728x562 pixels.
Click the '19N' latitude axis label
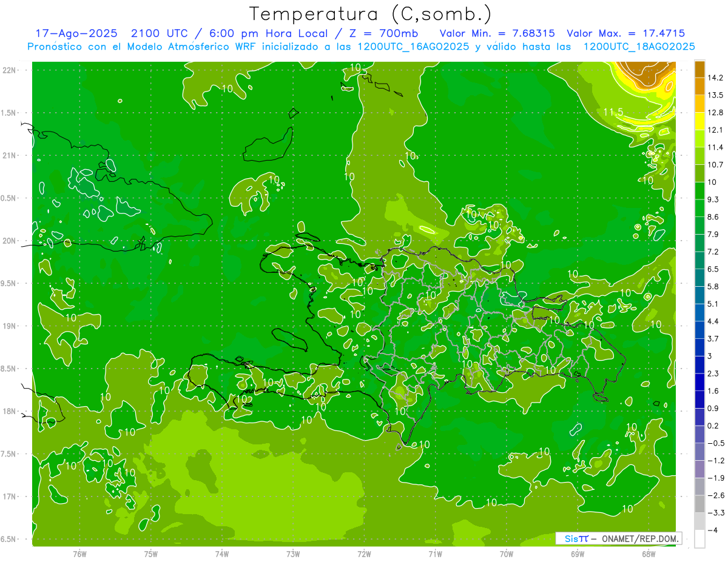tap(9, 326)
